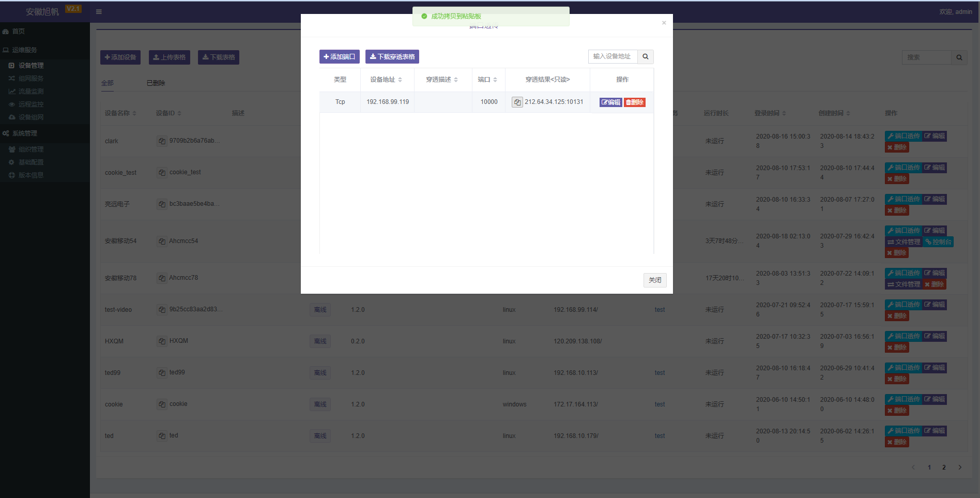Click 添加端口 button in dialog
Image resolution: width=980 pixels, height=498 pixels.
(340, 57)
